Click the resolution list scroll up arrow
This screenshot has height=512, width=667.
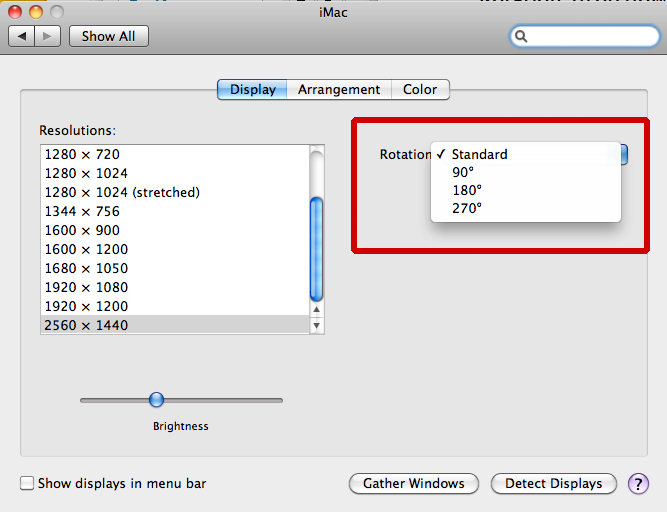316,309
